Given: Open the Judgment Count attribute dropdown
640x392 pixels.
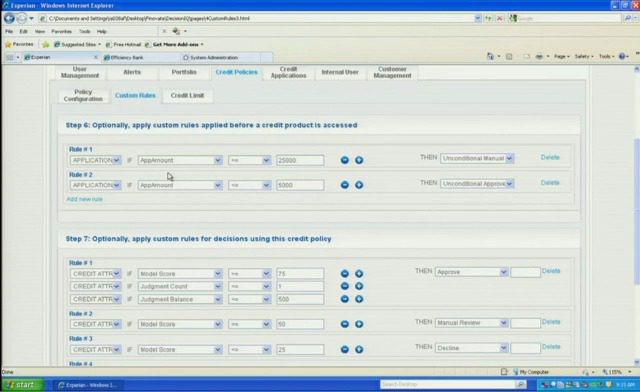Looking at the screenshot, I should tap(180, 286).
